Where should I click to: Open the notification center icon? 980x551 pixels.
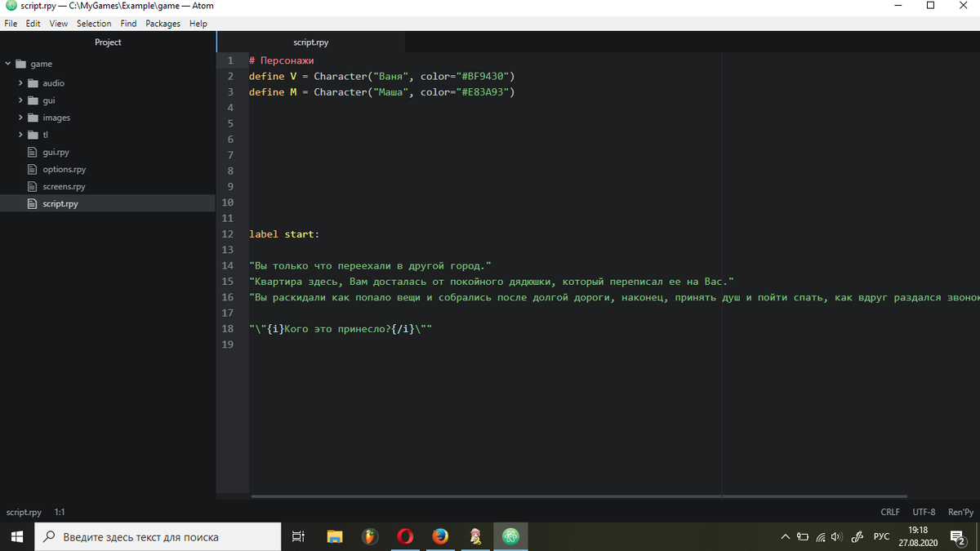958,536
